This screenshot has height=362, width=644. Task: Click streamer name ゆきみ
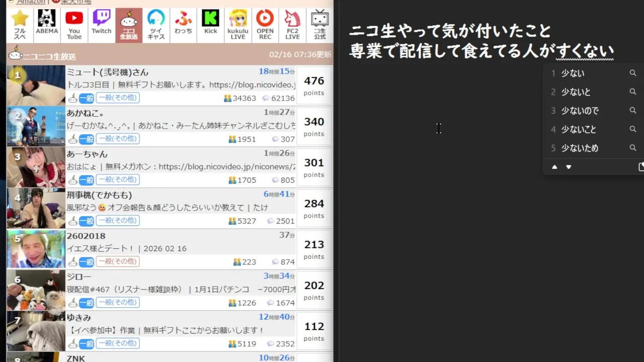click(x=79, y=318)
